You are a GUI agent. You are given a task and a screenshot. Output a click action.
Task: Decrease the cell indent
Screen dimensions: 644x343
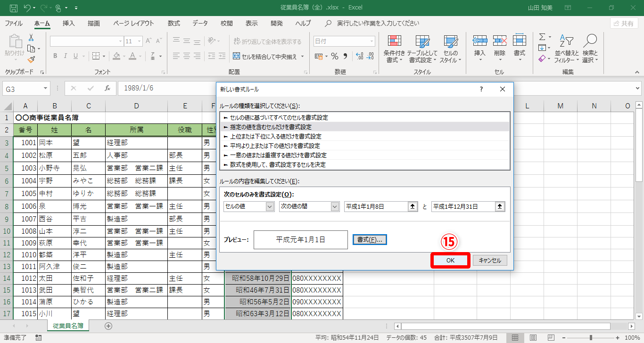pyautogui.click(x=212, y=56)
